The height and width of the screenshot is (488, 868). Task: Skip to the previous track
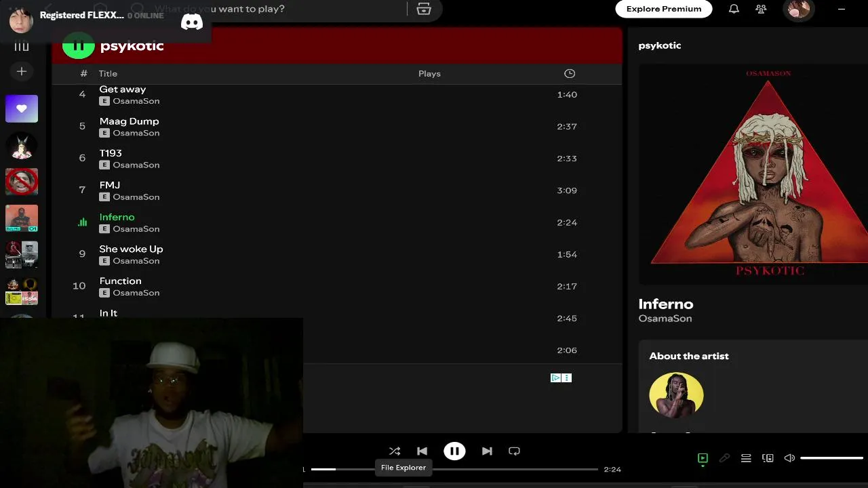tap(422, 451)
